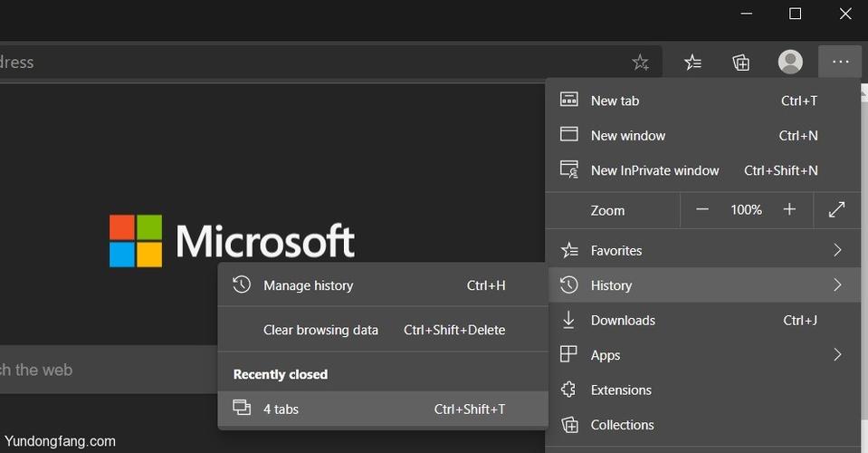Click the add to favorites star in address bar
This screenshot has height=453, width=868.
coord(641,62)
